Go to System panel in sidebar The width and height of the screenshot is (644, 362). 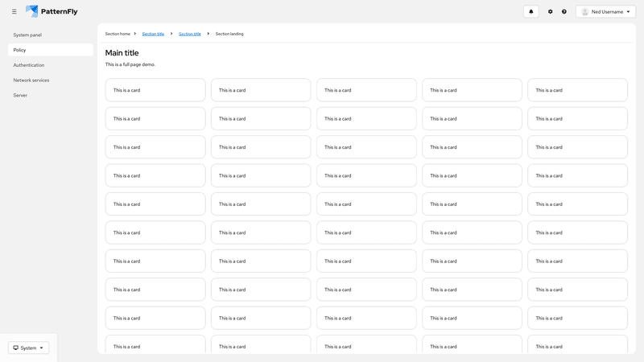click(x=27, y=35)
